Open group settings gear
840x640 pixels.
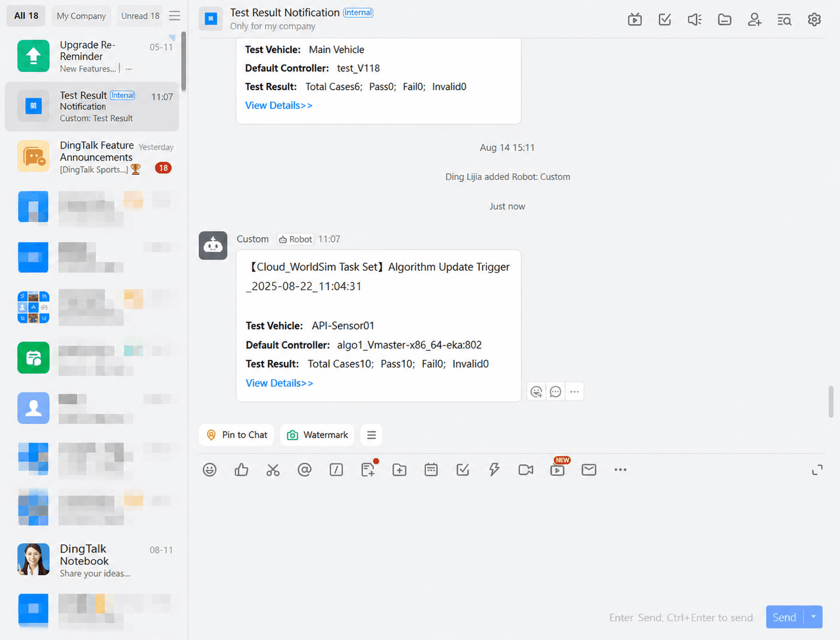814,19
